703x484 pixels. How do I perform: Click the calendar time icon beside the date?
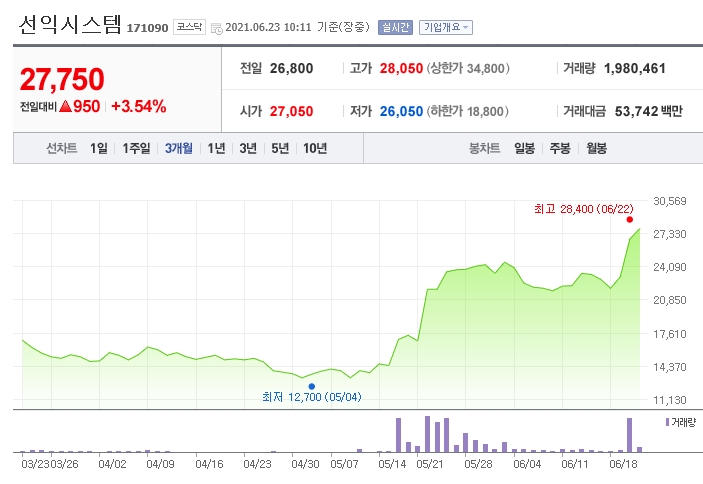(217, 29)
